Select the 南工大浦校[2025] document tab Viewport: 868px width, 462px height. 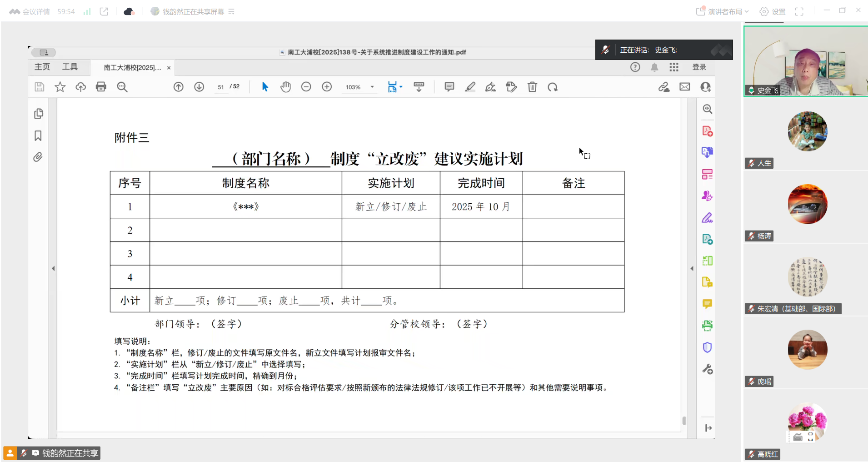(132, 68)
